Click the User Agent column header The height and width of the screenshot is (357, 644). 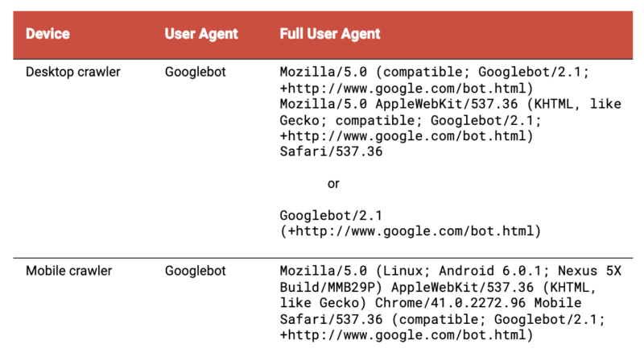pyautogui.click(x=201, y=34)
